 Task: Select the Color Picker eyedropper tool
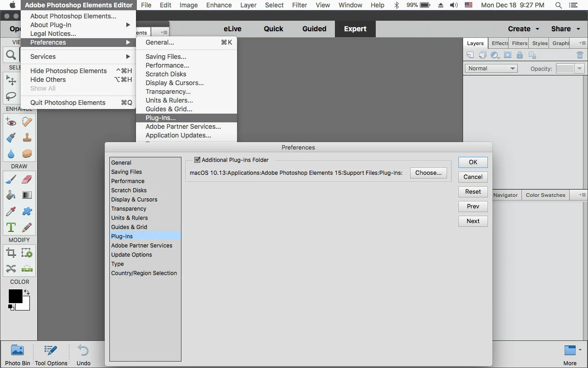click(11, 211)
